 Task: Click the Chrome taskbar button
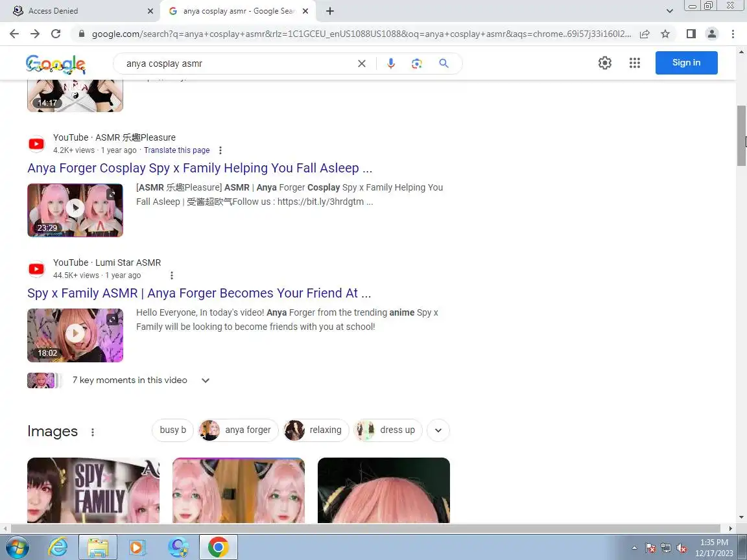(218, 547)
